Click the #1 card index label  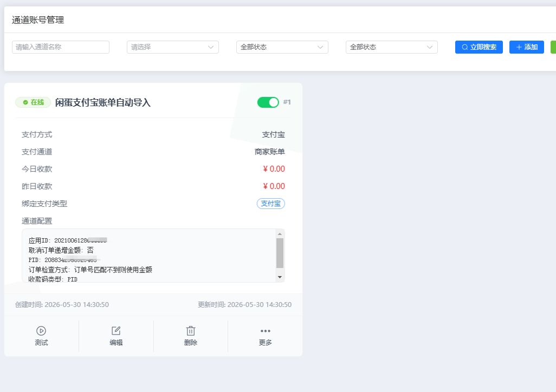point(287,102)
